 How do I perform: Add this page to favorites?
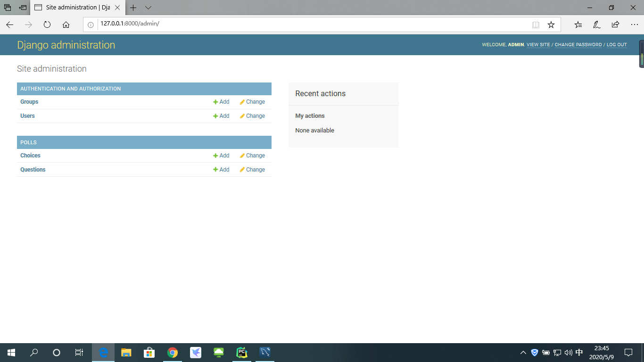tap(551, 25)
